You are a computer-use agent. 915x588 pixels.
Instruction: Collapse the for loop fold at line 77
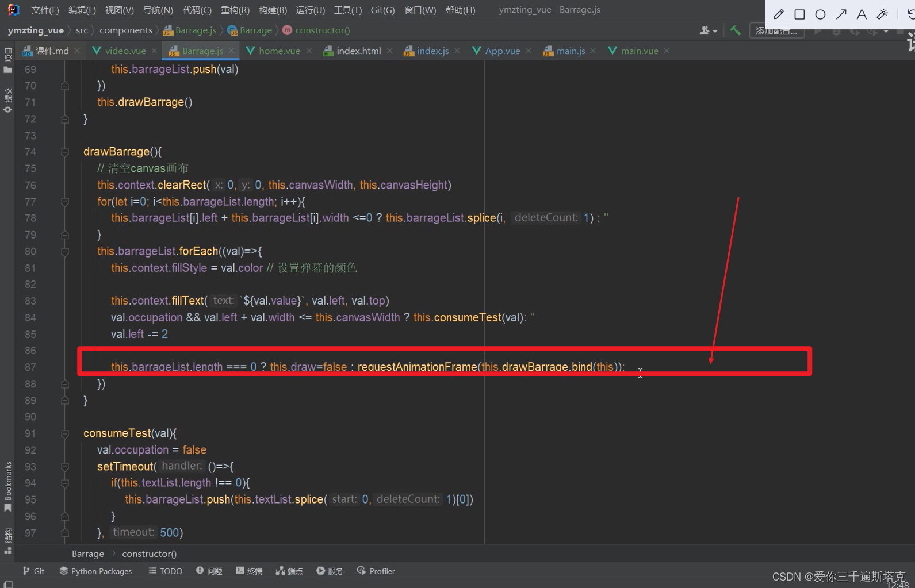pyautogui.click(x=65, y=202)
